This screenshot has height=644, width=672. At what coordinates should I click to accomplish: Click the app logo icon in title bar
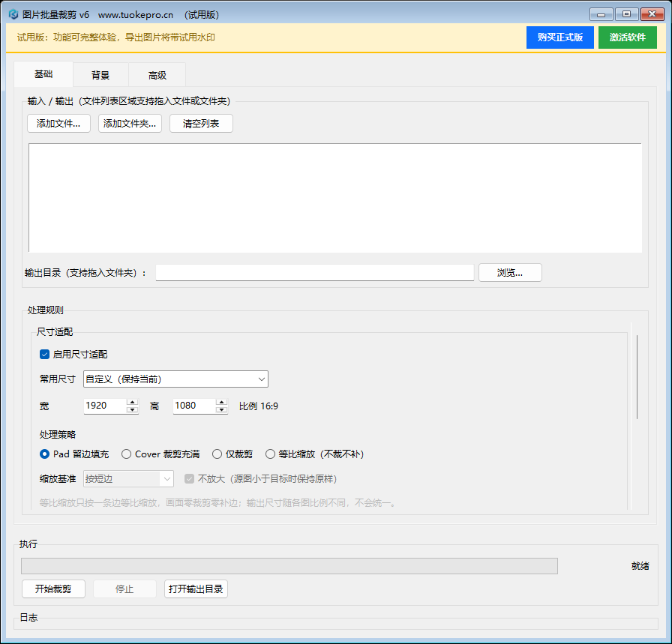13,14
